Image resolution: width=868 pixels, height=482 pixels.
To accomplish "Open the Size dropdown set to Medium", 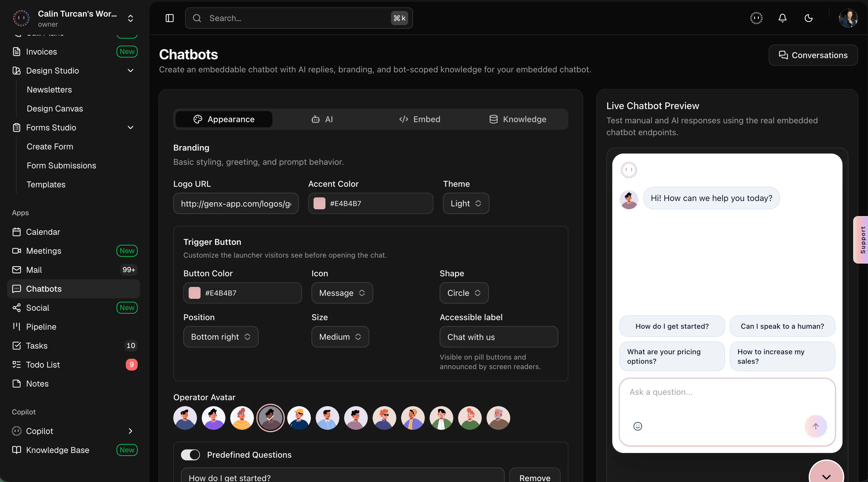I will click(340, 336).
